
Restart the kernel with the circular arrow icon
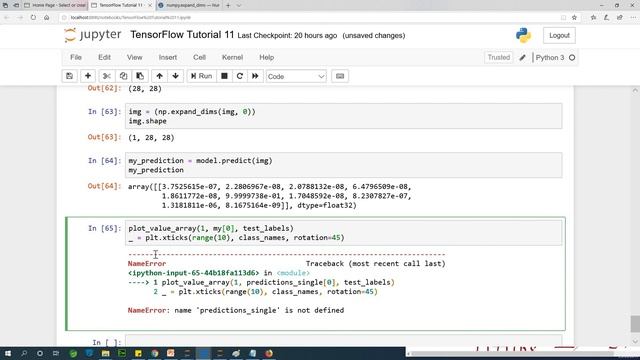[240, 76]
